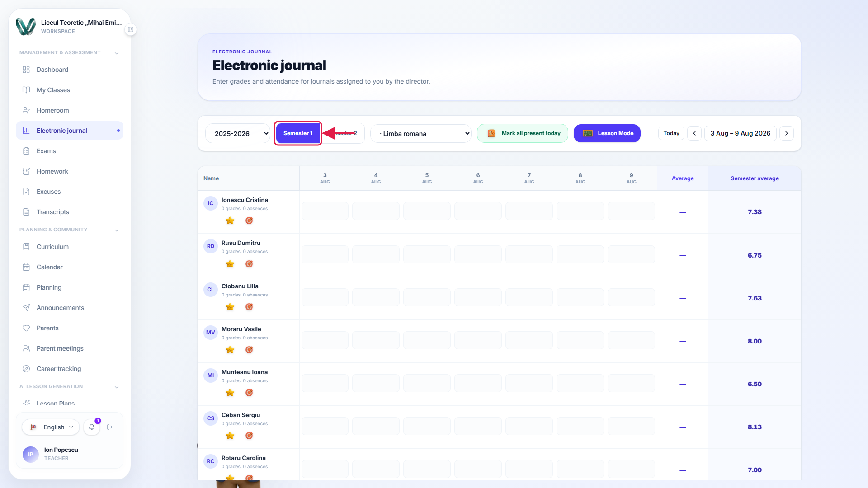Open the Limba romana subject dropdown
868x488 pixels.
[421, 133]
